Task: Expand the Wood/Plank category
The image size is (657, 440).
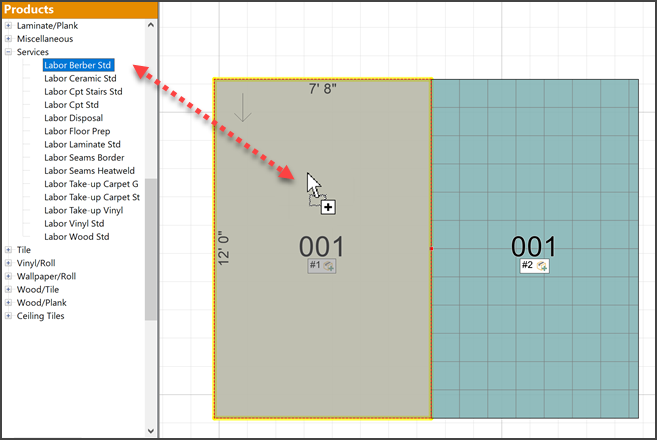Action: pos(8,303)
